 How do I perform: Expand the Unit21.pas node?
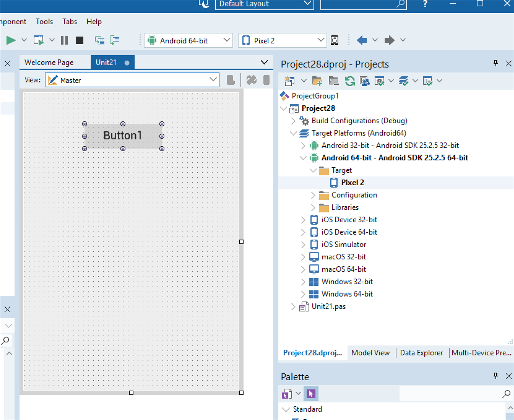[x=293, y=307]
